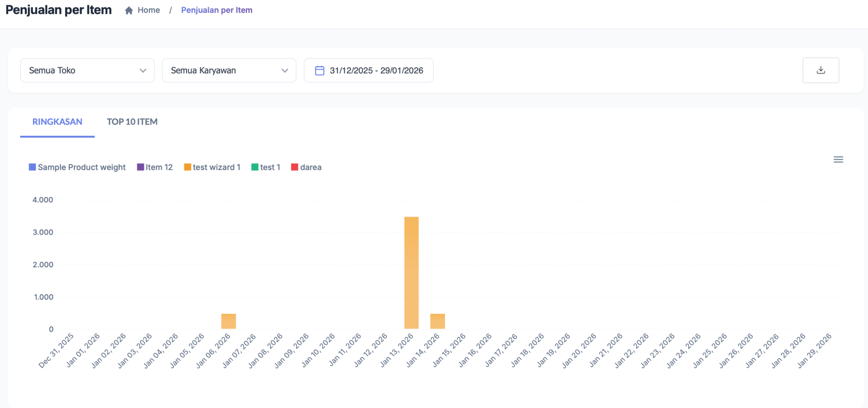This screenshot has width=868, height=408.
Task: Click the orange test wizard 1 swatch
Action: pos(188,167)
